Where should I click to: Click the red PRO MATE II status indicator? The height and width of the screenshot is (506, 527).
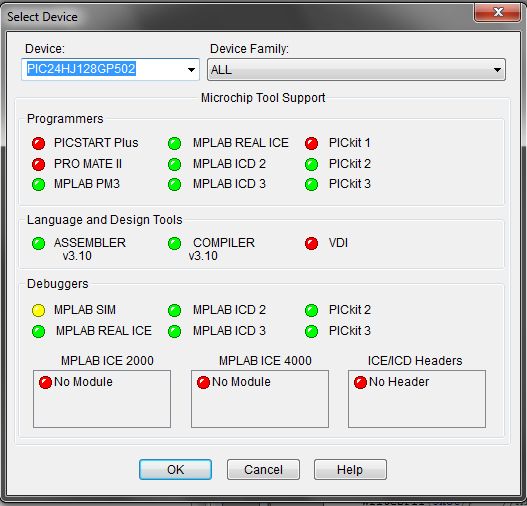click(x=38, y=164)
